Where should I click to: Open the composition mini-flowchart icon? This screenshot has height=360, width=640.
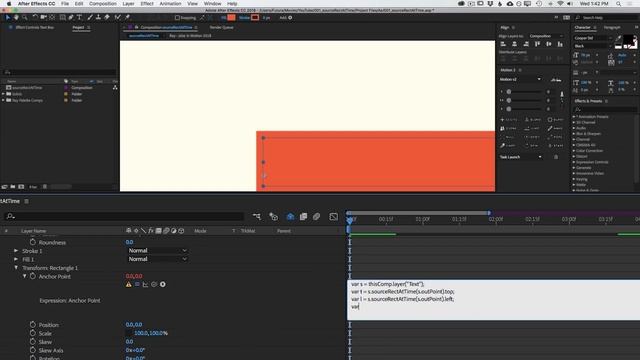tap(257, 217)
